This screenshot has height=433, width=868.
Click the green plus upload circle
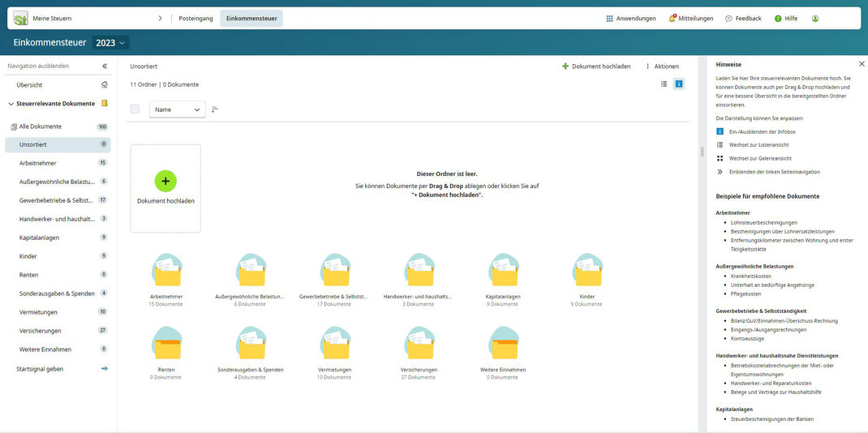(165, 181)
